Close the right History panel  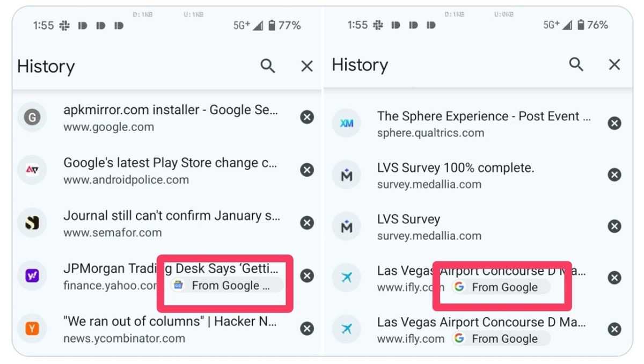pyautogui.click(x=614, y=64)
